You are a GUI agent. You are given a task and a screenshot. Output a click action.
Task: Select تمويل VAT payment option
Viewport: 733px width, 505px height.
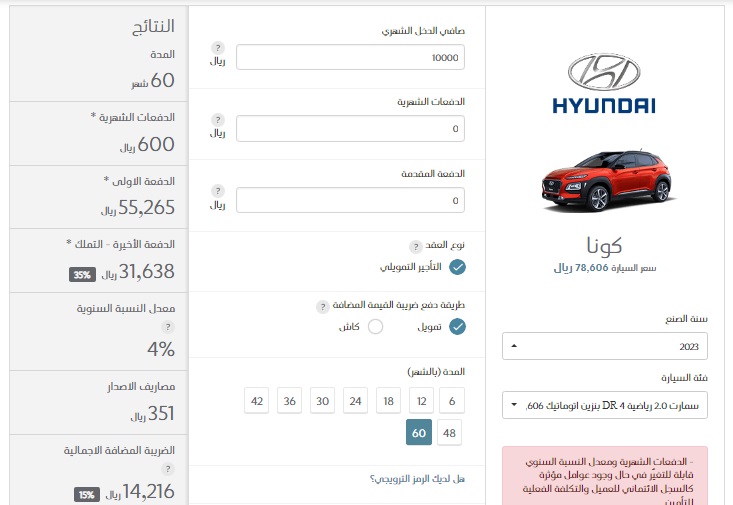[457, 326]
